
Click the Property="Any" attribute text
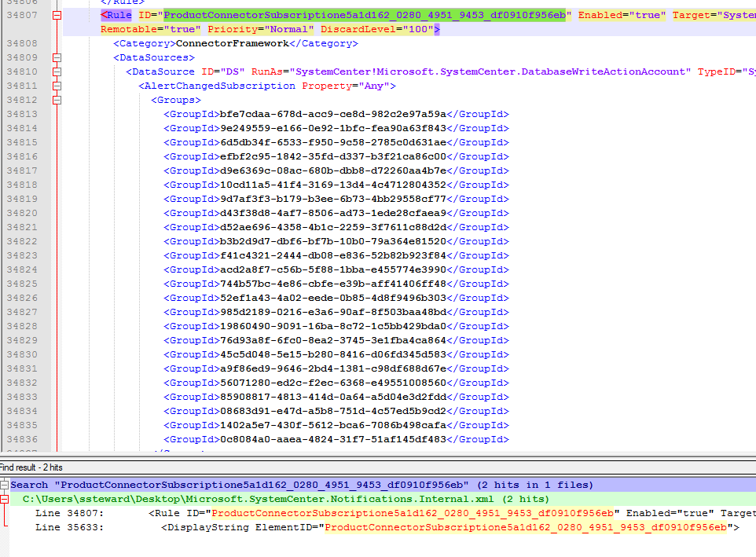(x=346, y=86)
